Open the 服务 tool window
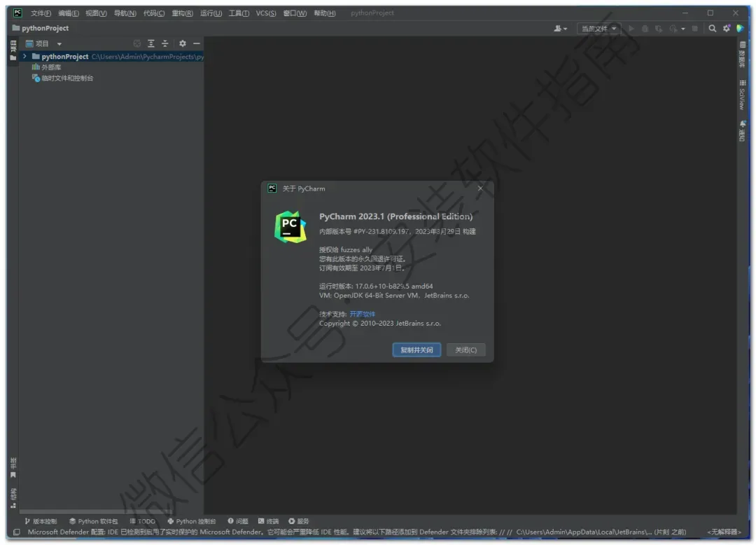This screenshot has height=545, width=756. pyautogui.click(x=299, y=521)
